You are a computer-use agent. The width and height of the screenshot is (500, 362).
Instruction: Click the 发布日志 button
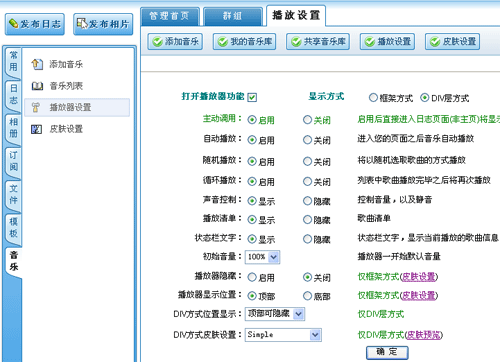35,24
